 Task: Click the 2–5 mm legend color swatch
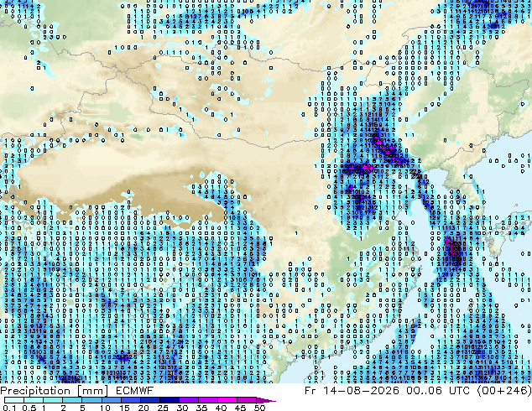[72, 400]
